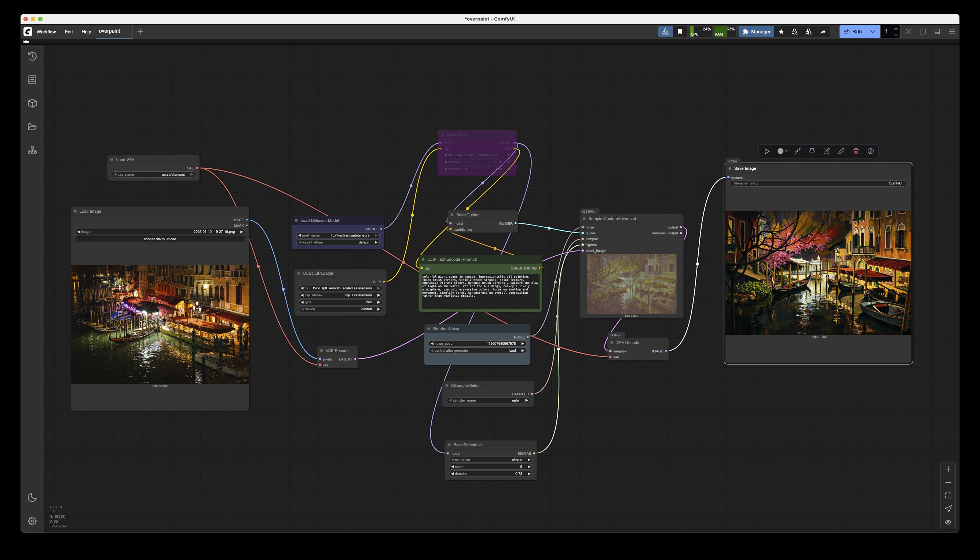This screenshot has width=980, height=560.
Task: Open sampler_name euler combo
Action: pos(489,400)
